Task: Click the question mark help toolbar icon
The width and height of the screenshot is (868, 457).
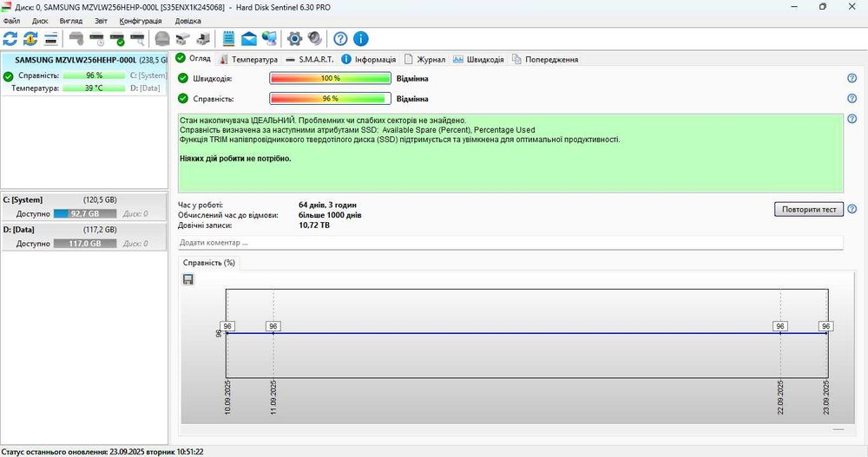Action: 340,39
